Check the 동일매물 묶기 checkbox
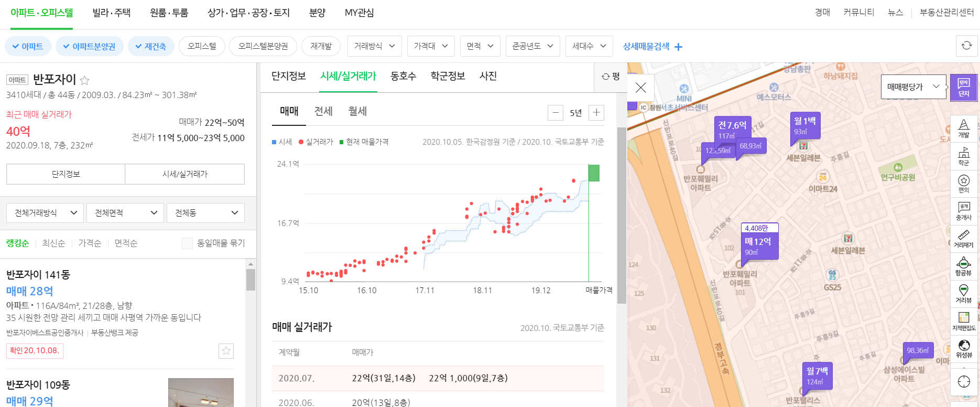This screenshot has height=407, width=980. (x=187, y=243)
